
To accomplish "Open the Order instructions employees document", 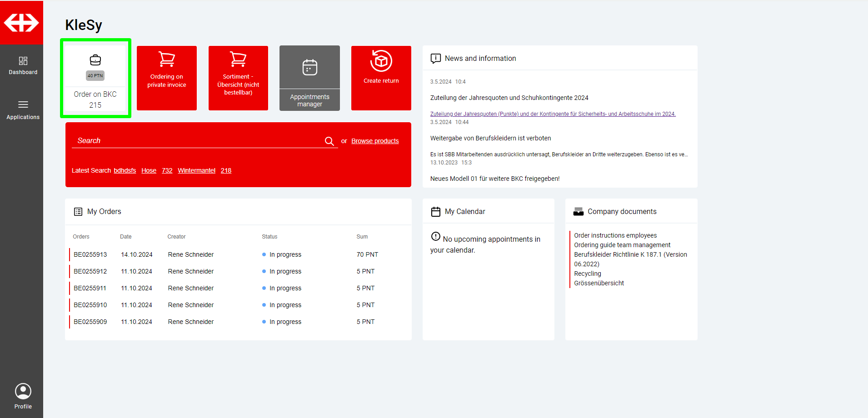I will pyautogui.click(x=615, y=235).
